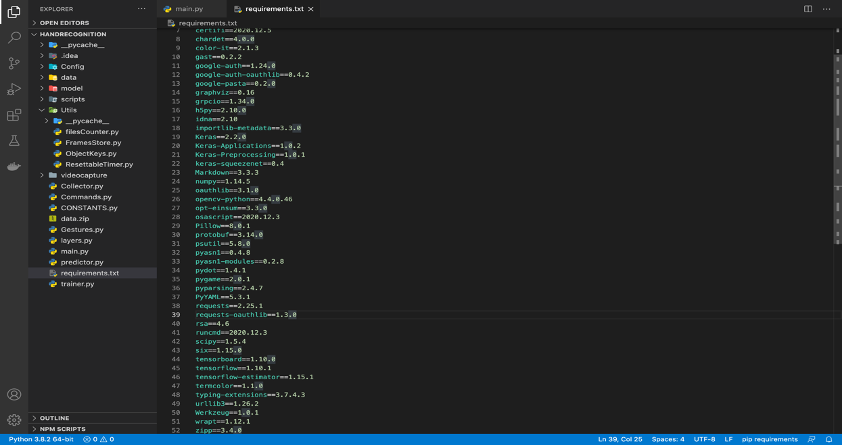Expand the Config folder

pyautogui.click(x=92, y=67)
